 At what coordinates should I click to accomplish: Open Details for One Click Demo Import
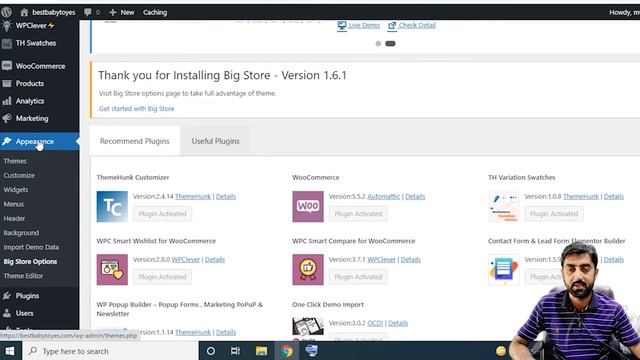pos(398,323)
